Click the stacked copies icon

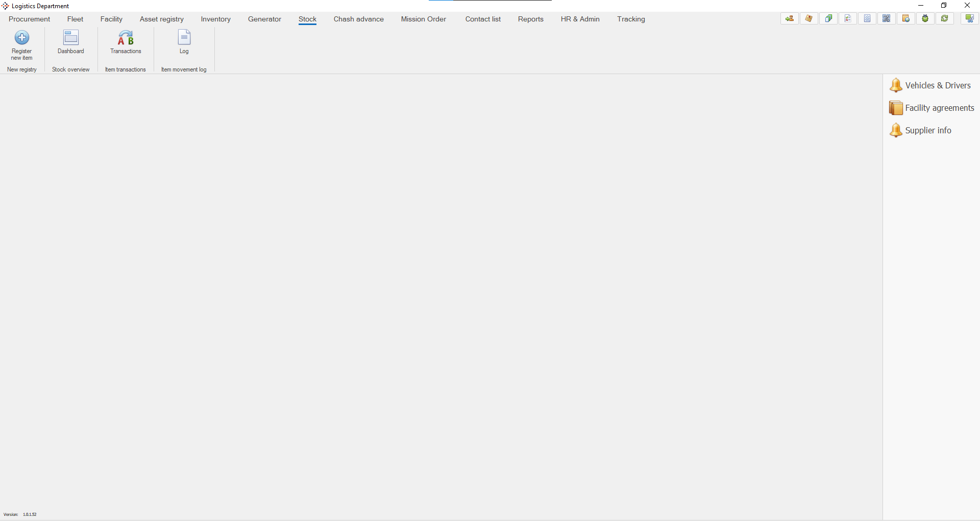(x=828, y=19)
